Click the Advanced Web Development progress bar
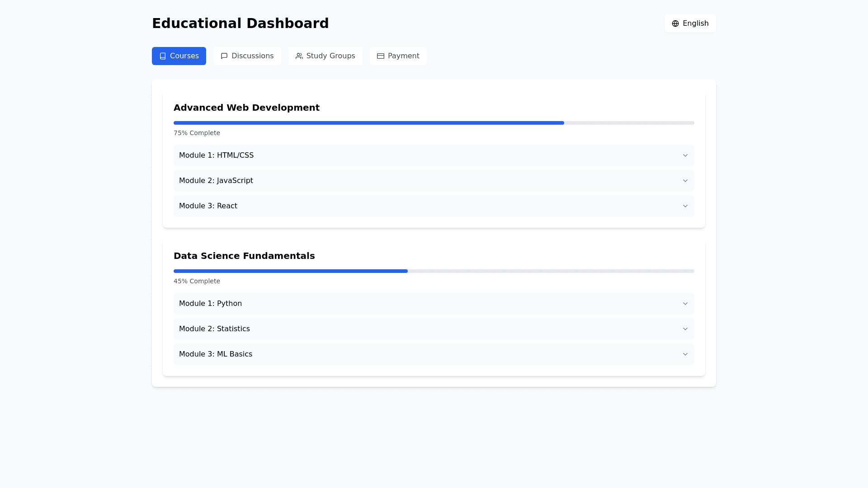868x488 pixels. click(433, 123)
